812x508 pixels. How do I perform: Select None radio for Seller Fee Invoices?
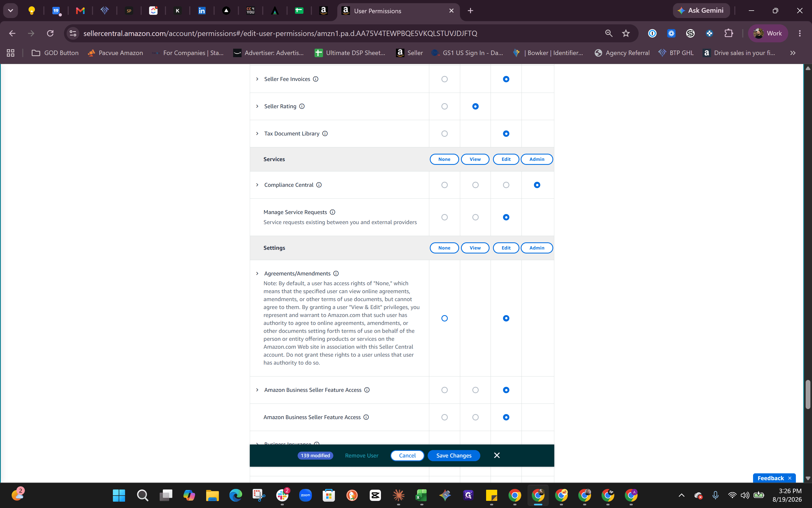point(444,79)
